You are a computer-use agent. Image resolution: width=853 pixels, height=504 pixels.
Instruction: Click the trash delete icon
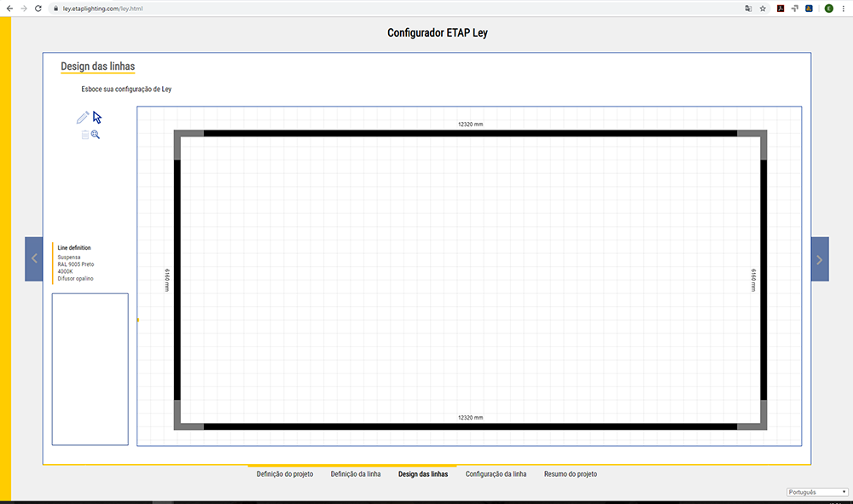click(84, 135)
